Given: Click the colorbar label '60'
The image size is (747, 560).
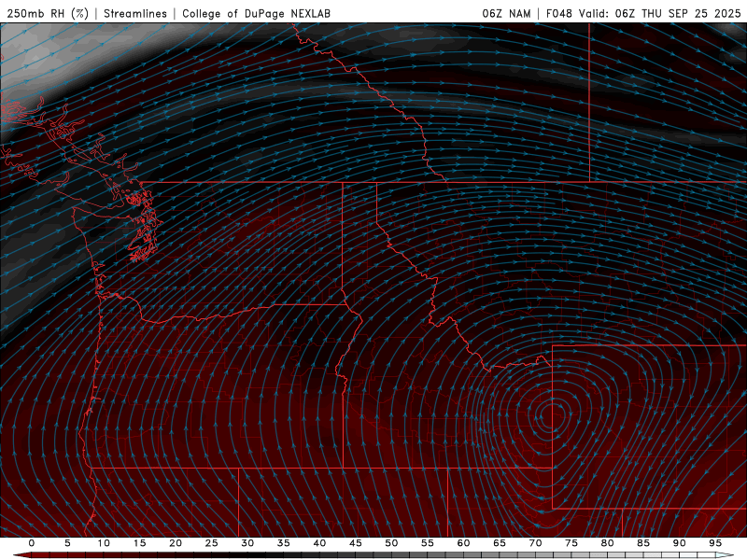Looking at the screenshot, I should click(463, 543).
